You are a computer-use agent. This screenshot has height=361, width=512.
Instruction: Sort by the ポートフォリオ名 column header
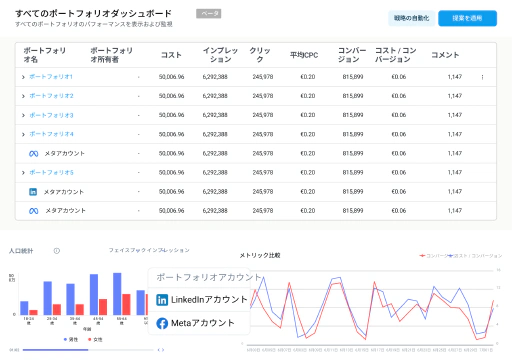point(44,55)
